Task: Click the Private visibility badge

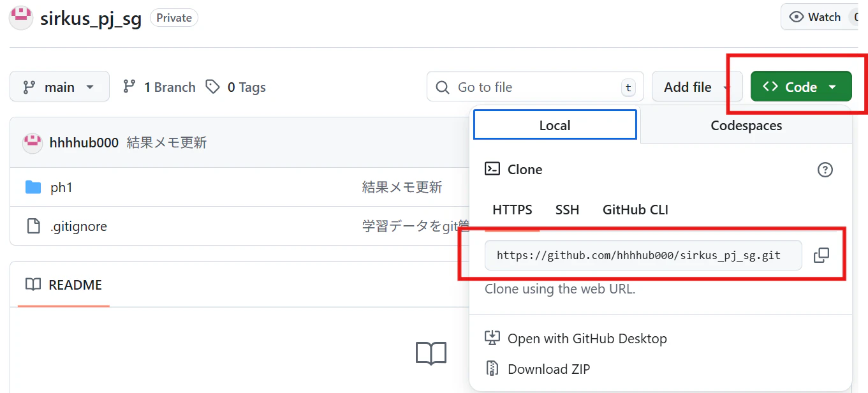Action: (174, 18)
